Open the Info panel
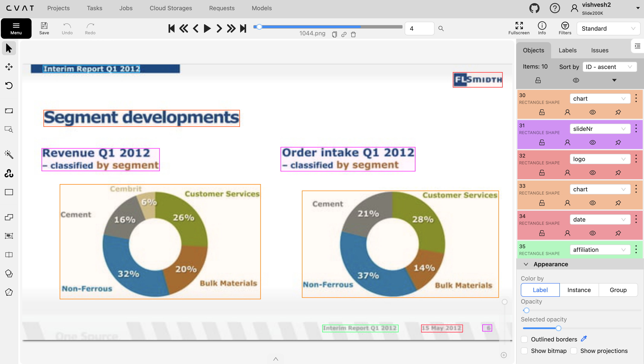This screenshot has width=644, height=364. (542, 28)
